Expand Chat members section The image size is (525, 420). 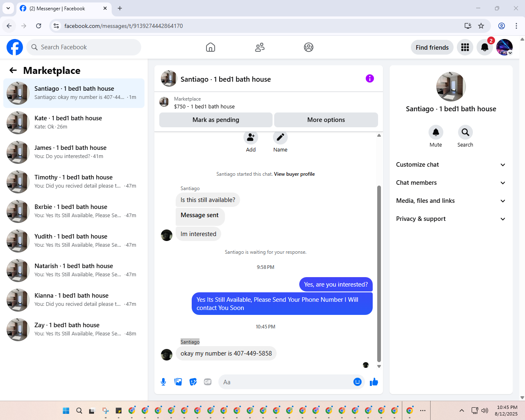(451, 183)
